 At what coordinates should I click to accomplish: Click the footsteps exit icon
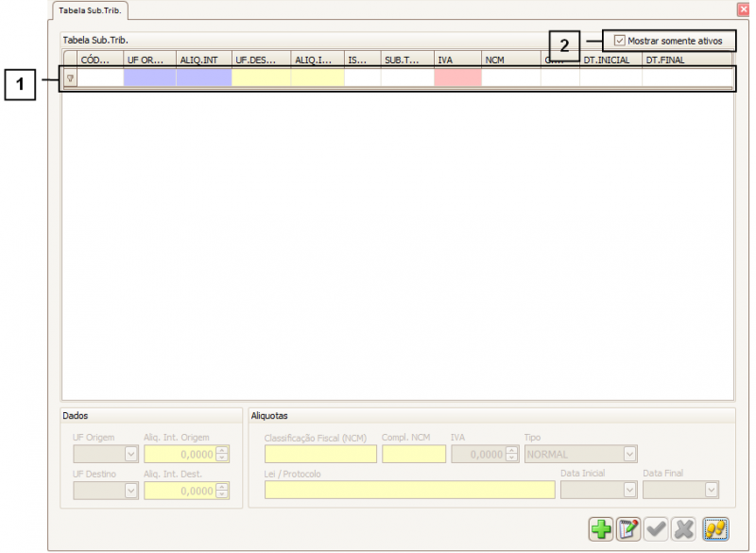click(714, 529)
